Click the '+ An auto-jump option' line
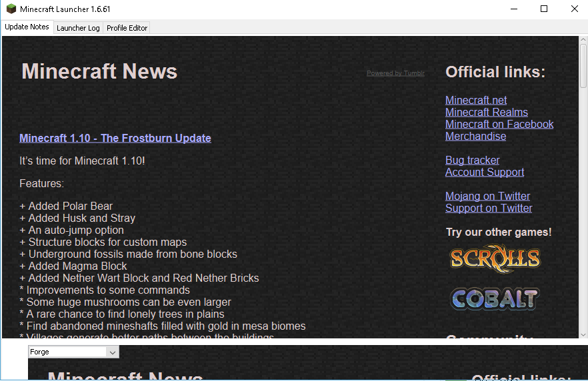 71,230
